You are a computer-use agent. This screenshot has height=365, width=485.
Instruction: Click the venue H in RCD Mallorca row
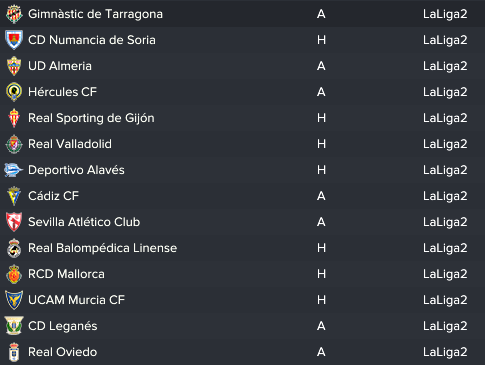321,274
